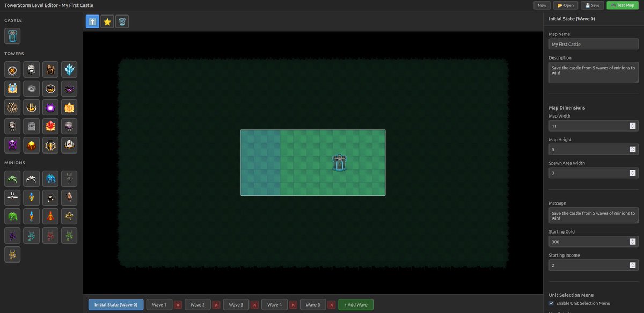This screenshot has width=644, height=313.
Task: Disable the Enable Unit Selection Menu checkbox
Action: pos(551,303)
